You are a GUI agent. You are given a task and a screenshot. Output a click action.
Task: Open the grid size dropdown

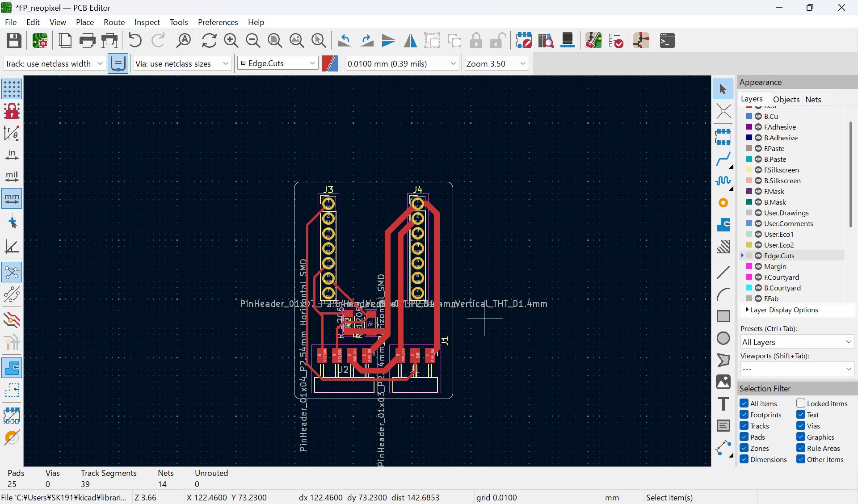point(402,63)
